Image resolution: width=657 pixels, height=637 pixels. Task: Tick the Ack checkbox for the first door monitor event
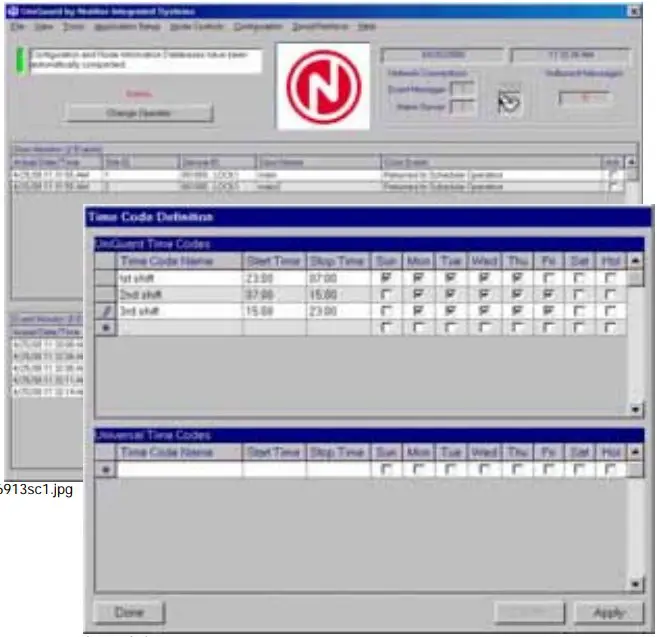click(613, 175)
